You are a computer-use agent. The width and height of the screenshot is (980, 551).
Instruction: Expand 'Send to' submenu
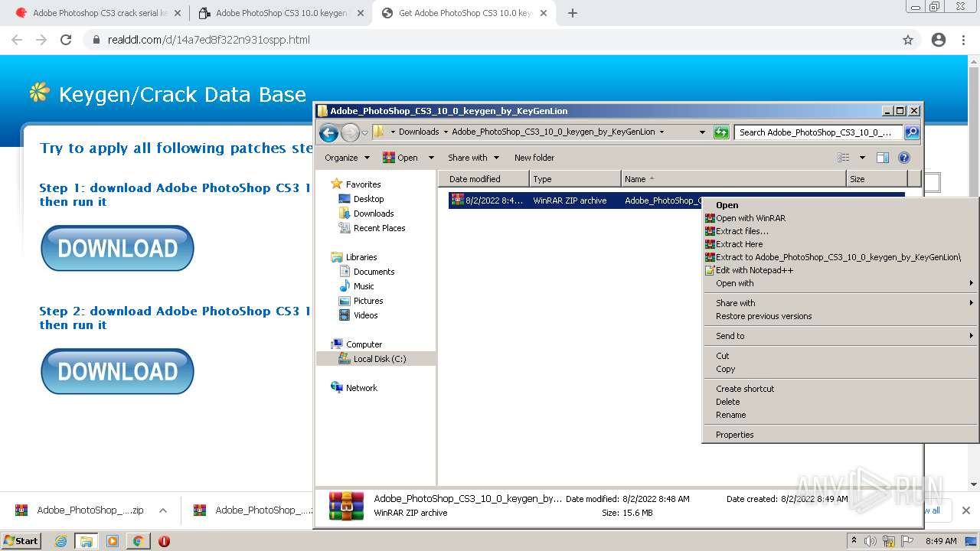pyautogui.click(x=841, y=336)
